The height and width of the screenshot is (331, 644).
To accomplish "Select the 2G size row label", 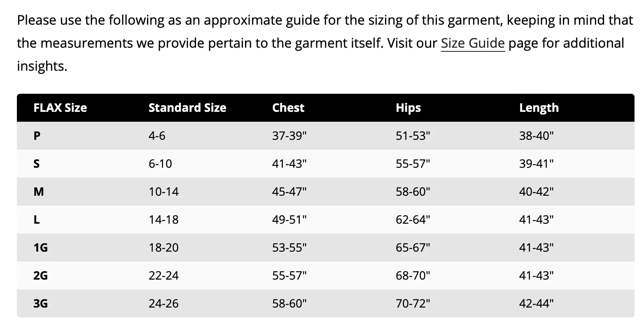I will point(40,275).
